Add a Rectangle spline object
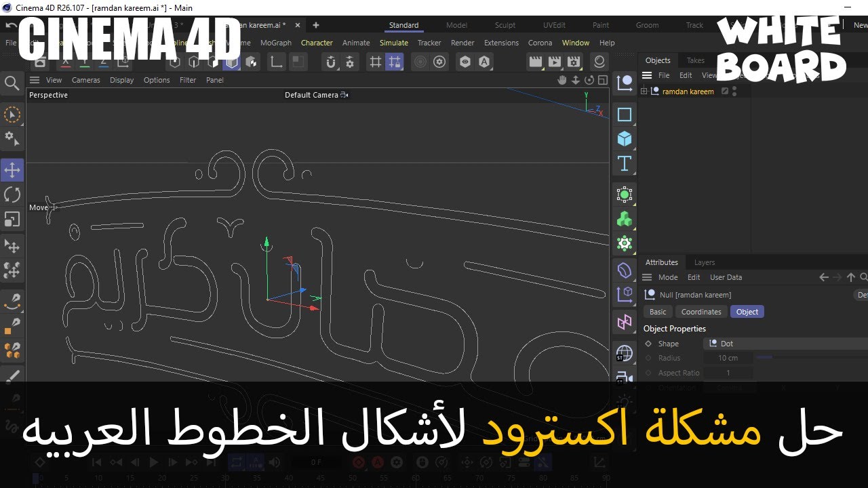The width and height of the screenshot is (868, 488). tap(625, 115)
